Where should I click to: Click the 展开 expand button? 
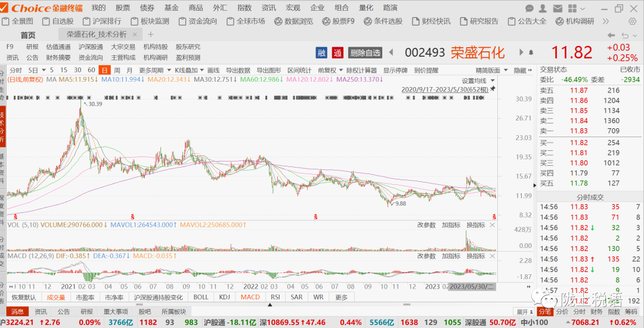pyautogui.click(x=525, y=311)
